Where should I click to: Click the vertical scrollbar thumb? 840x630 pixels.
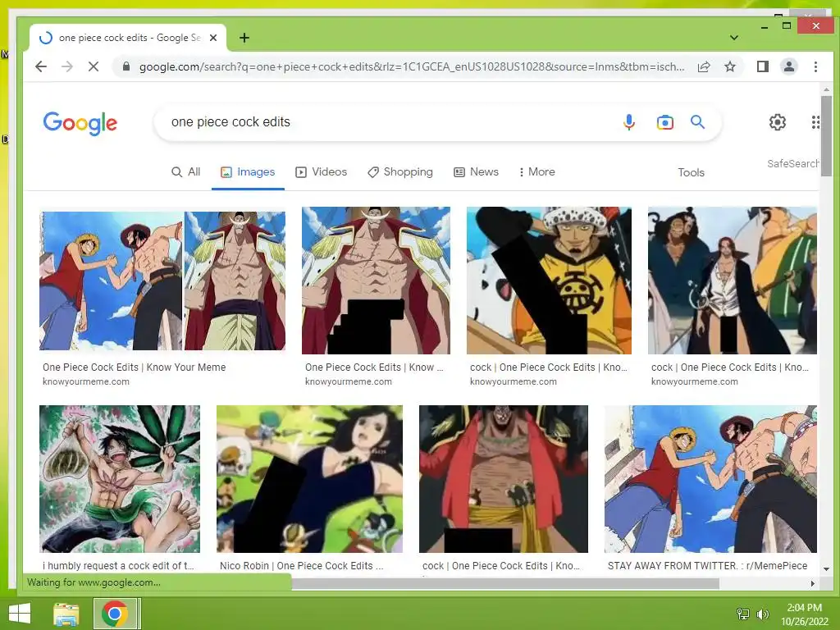coord(826,136)
